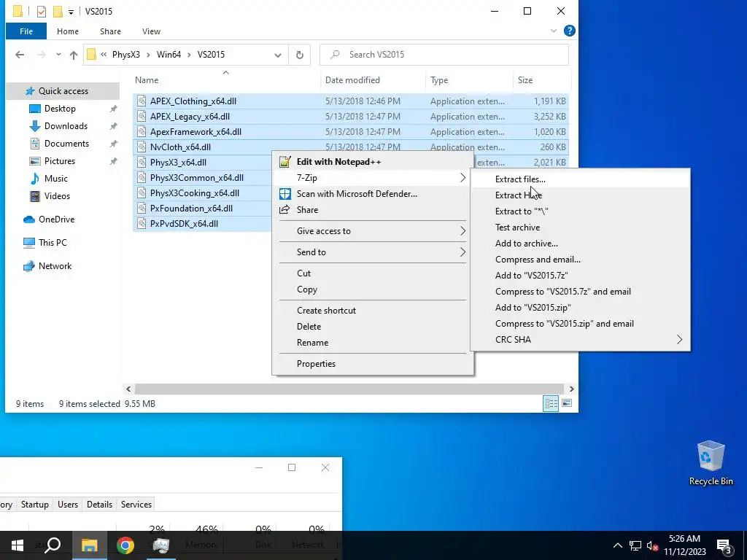Open the View ribbon tab
This screenshot has width=747, height=560.
151,31
